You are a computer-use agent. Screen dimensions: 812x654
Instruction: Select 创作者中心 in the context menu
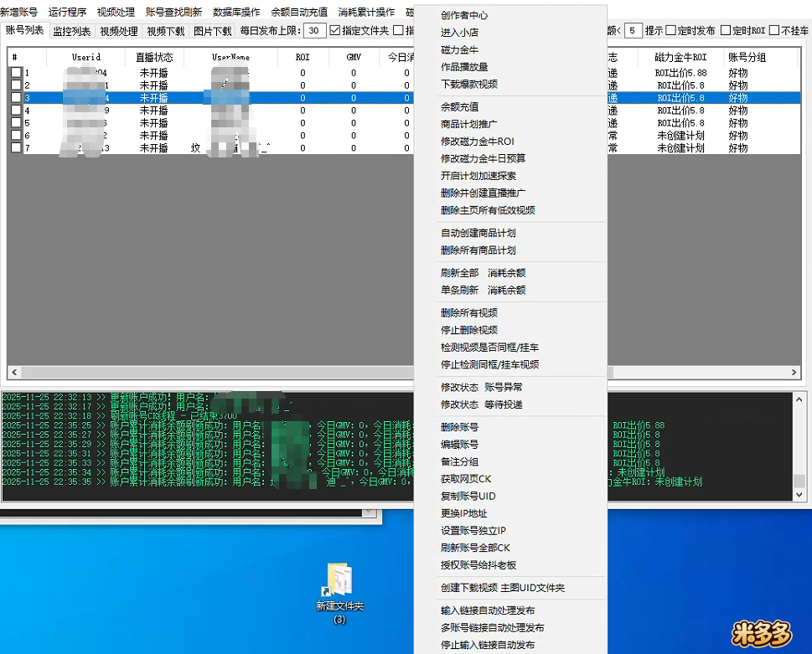[464, 15]
